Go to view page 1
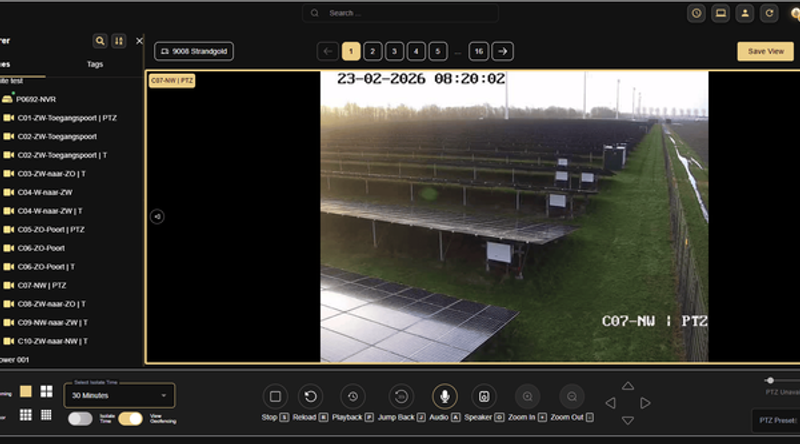This screenshot has width=800, height=444. click(x=351, y=51)
